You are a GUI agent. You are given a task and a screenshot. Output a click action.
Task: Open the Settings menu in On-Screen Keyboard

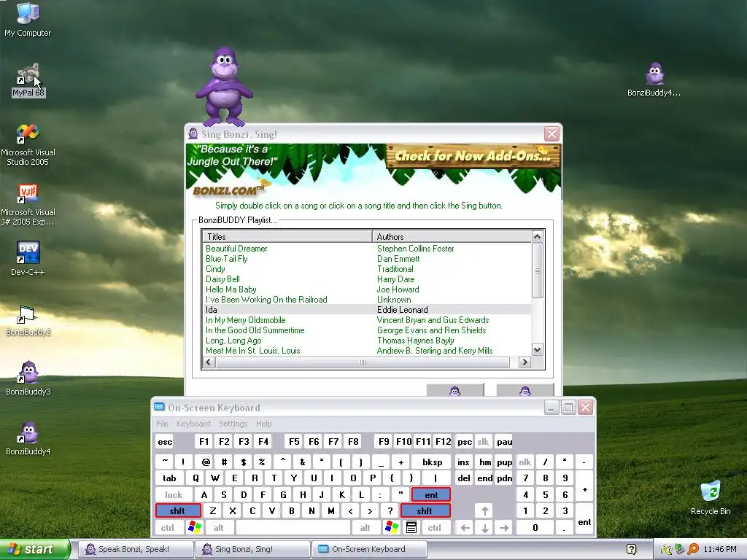point(233,424)
